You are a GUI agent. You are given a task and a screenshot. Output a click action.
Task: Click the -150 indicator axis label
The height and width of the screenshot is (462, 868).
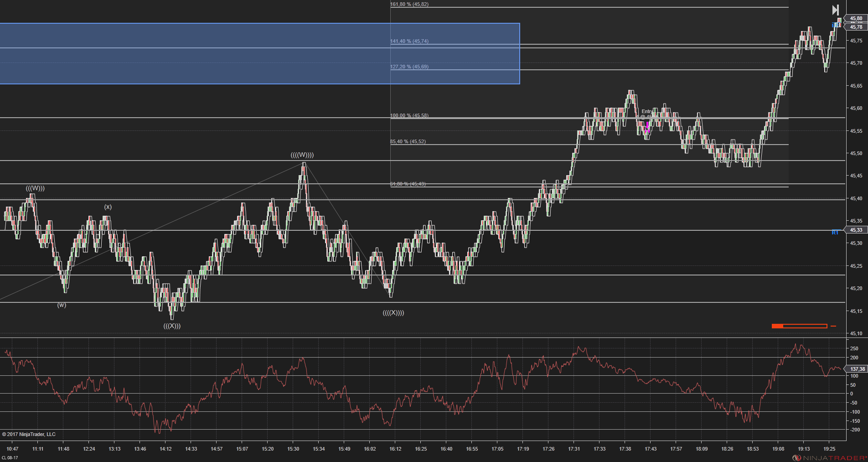tap(854, 421)
